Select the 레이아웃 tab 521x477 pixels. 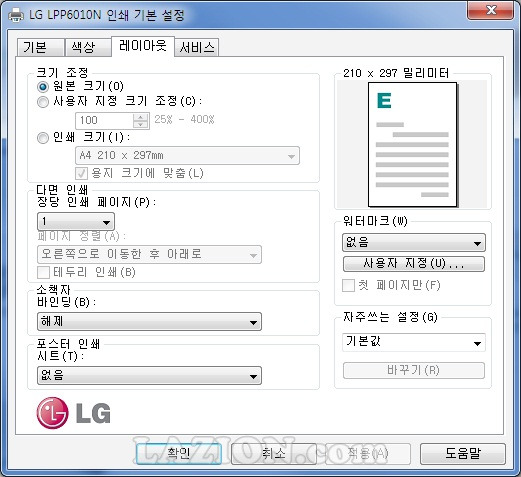click(143, 46)
